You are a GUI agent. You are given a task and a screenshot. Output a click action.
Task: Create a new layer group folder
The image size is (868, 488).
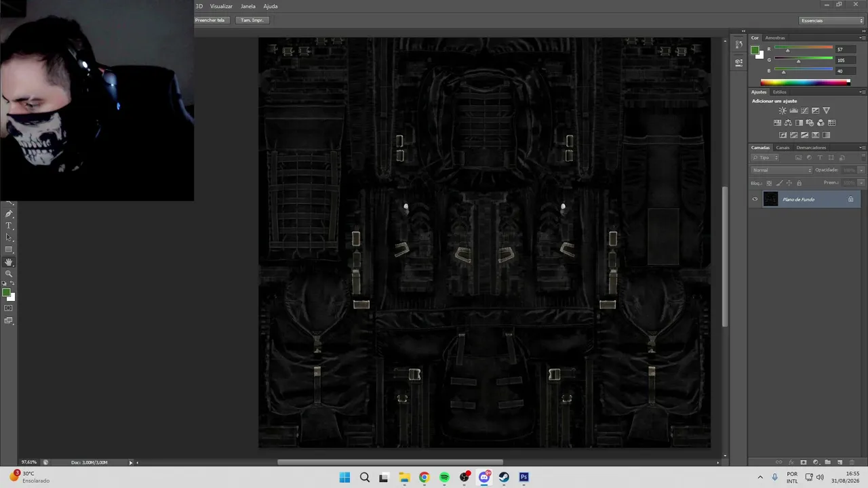827,462
